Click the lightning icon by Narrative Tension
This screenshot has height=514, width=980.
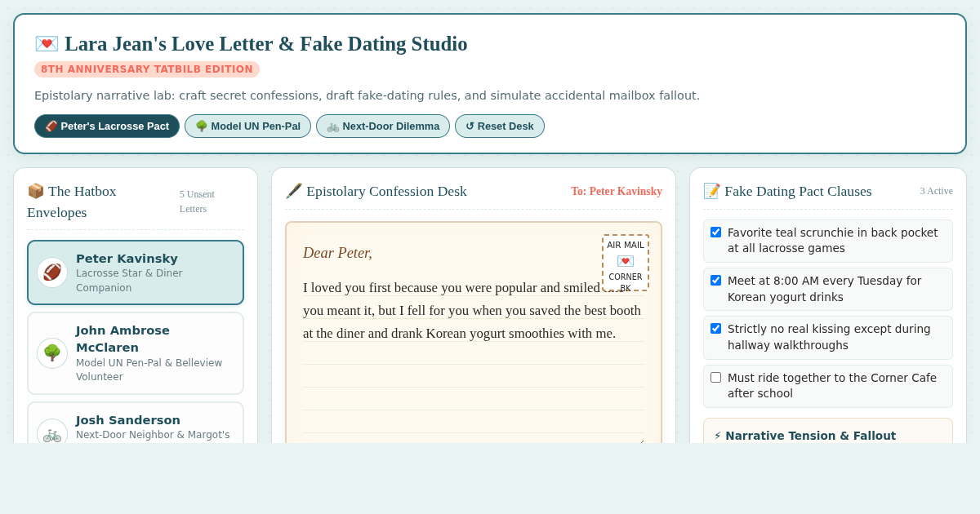coord(718,436)
